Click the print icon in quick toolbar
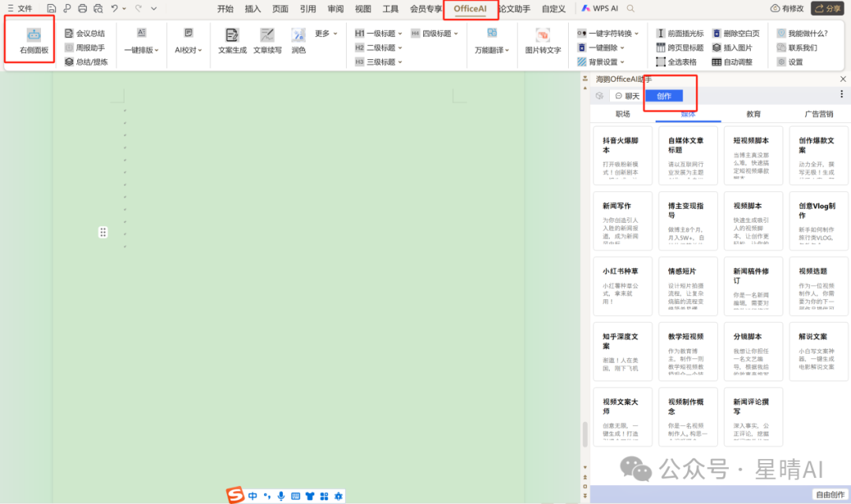Viewport: 851px width, 504px height. click(83, 8)
